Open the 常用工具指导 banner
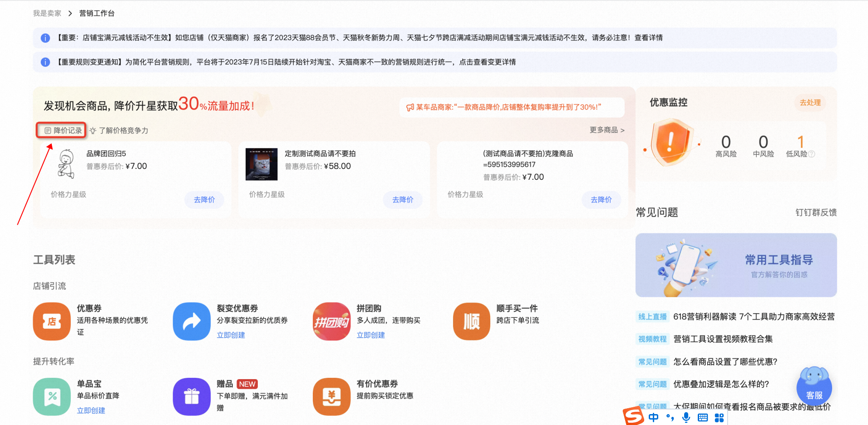 click(736, 265)
